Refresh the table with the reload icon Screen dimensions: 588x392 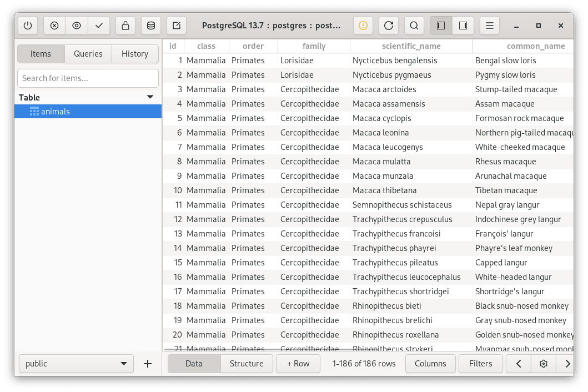point(389,26)
